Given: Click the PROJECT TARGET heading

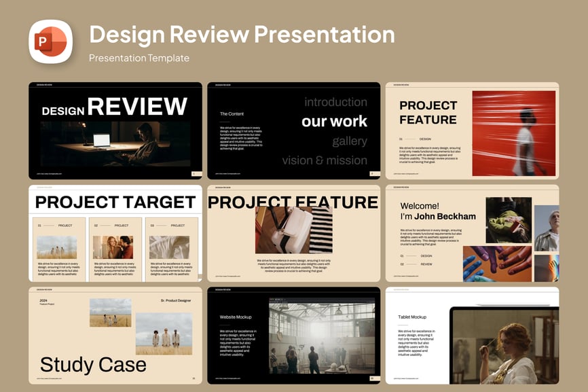Looking at the screenshot, I should point(115,202).
